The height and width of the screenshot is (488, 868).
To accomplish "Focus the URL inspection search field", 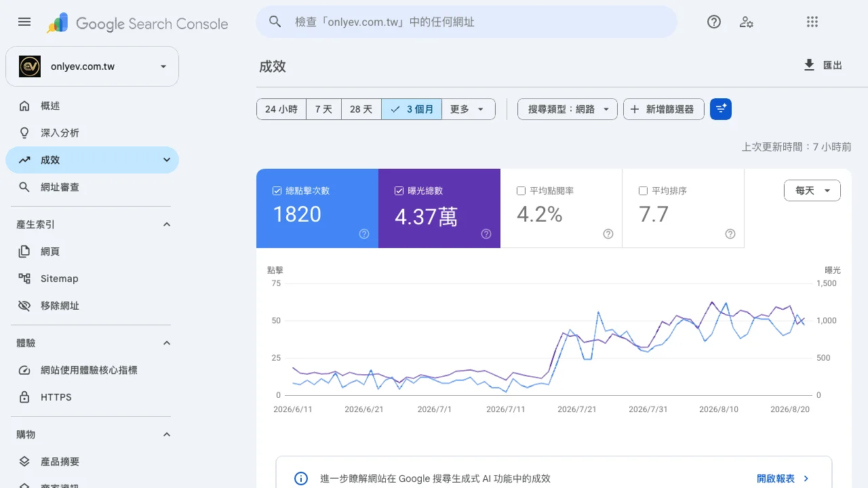I will click(x=467, y=22).
